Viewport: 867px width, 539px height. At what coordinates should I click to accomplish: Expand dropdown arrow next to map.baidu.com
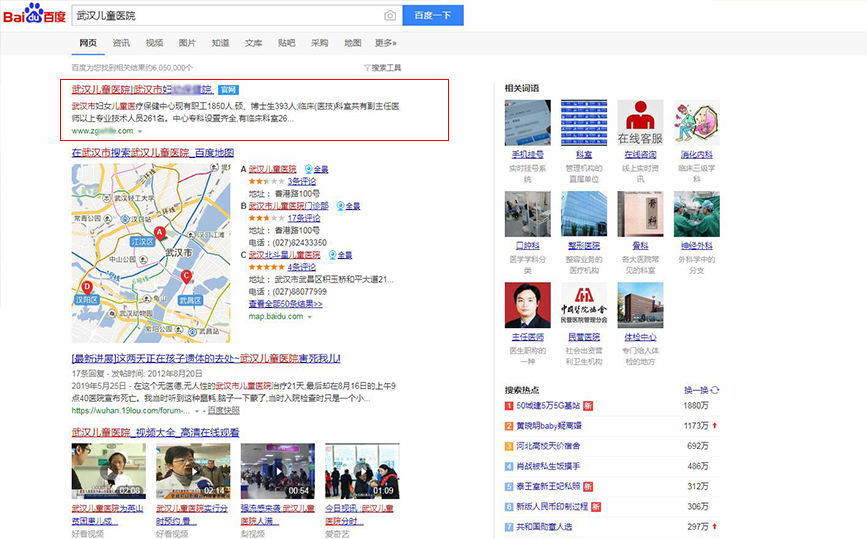pyautogui.click(x=310, y=317)
